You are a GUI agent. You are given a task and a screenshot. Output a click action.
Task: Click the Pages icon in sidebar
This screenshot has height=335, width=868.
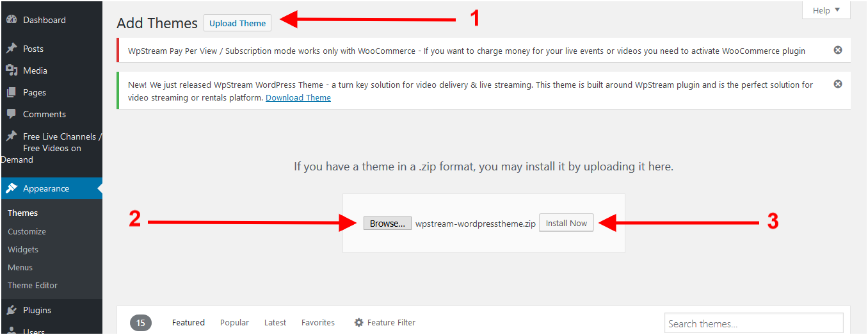[x=12, y=92]
